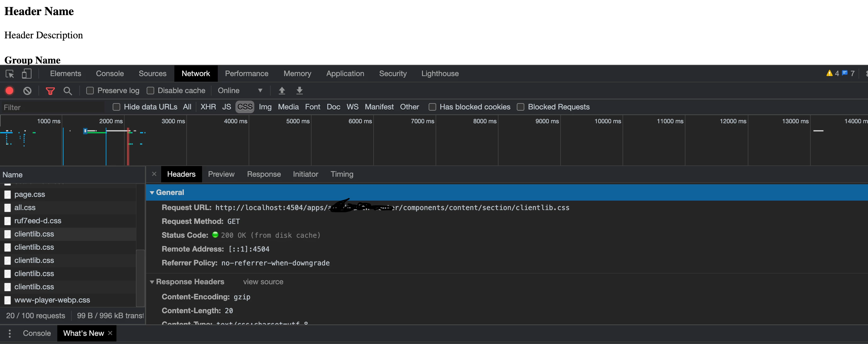Switch to the Console tab
The height and width of the screenshot is (344, 868).
[x=110, y=74]
